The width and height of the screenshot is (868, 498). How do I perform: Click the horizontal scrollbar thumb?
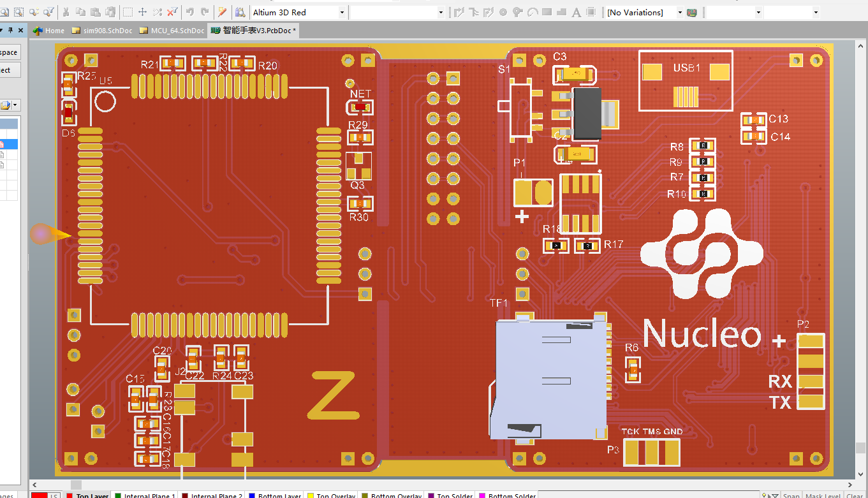pos(76,485)
